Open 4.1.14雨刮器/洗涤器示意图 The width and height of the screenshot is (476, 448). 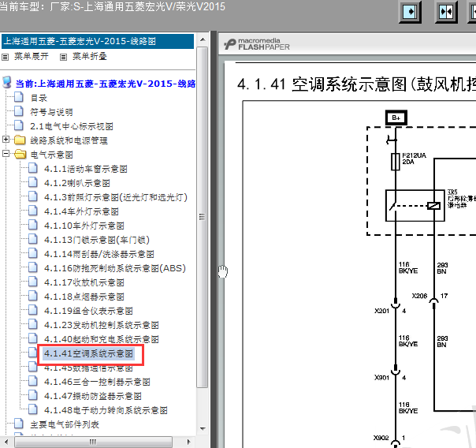99,254
